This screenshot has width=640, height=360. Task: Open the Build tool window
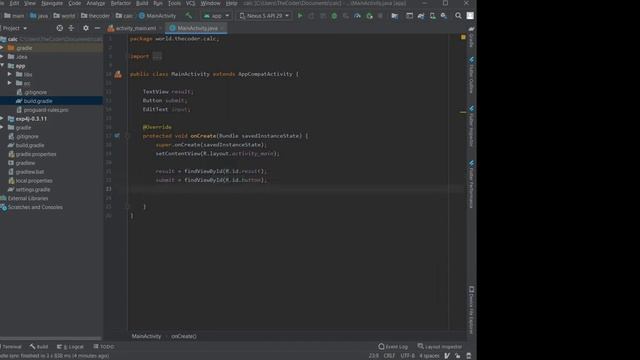[39, 347]
